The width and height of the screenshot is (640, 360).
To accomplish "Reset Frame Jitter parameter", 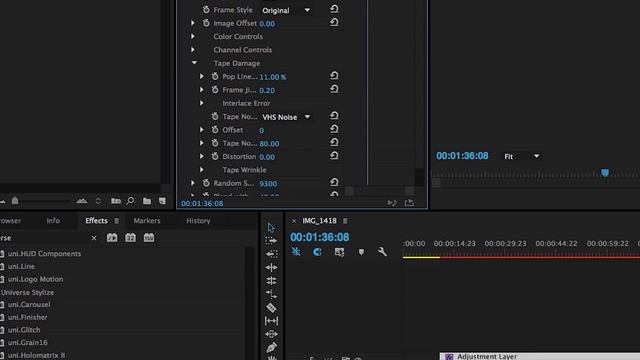I will (334, 89).
